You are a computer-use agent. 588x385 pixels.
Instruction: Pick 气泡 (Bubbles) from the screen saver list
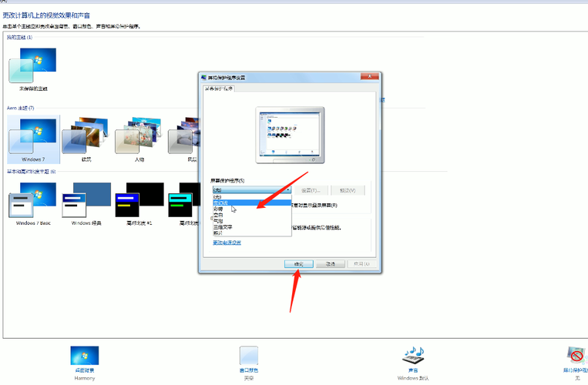click(219, 220)
